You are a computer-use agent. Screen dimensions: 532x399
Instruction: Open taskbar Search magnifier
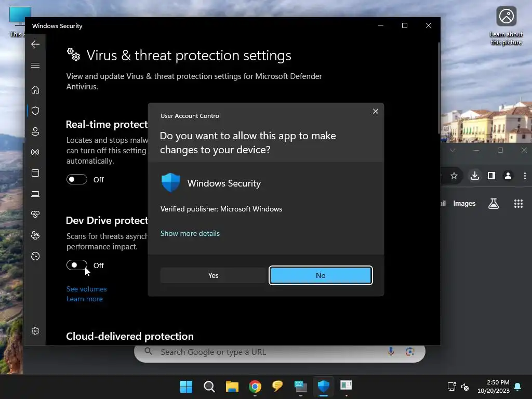[x=209, y=387]
